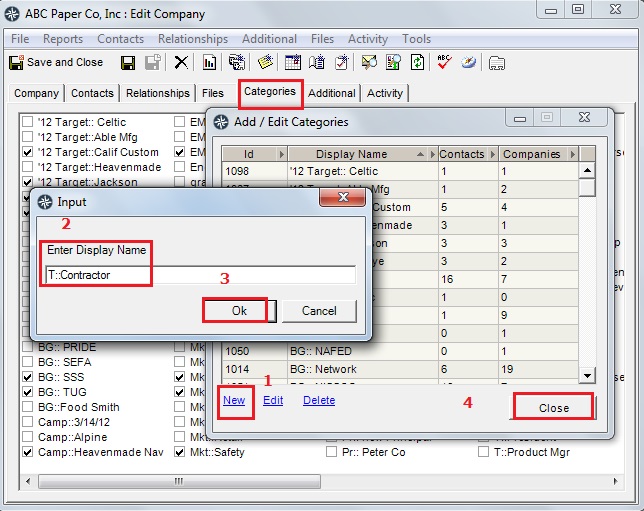The height and width of the screenshot is (511, 644).
Task: Open the Companies column header dropdown arrow
Action: coord(573,154)
